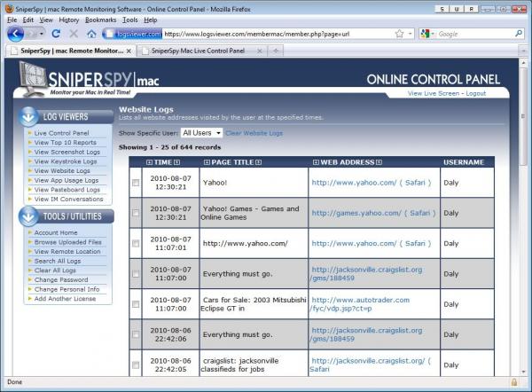Check the box for craigslist jacksonville classifieds row
532x392 pixels.
point(136,365)
